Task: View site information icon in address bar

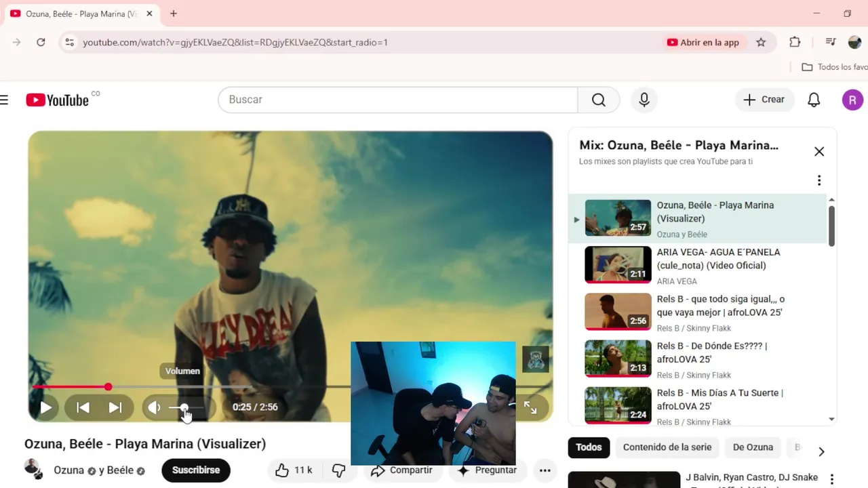Action: coord(69,42)
